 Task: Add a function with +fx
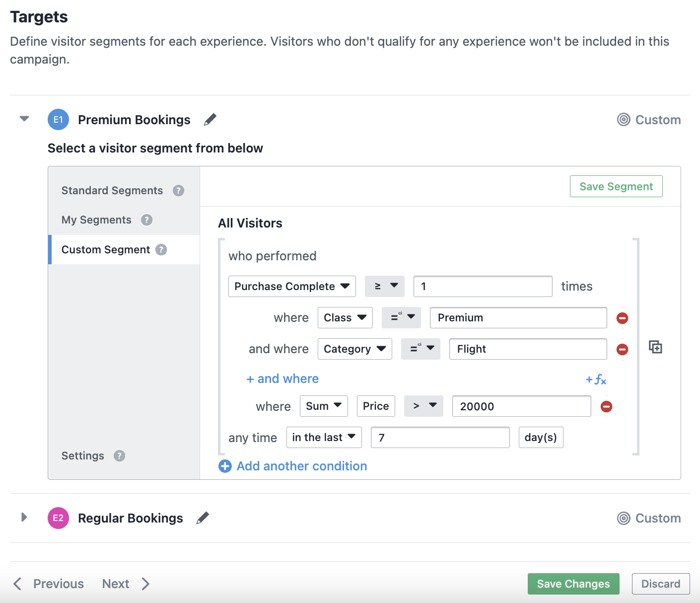[596, 379]
